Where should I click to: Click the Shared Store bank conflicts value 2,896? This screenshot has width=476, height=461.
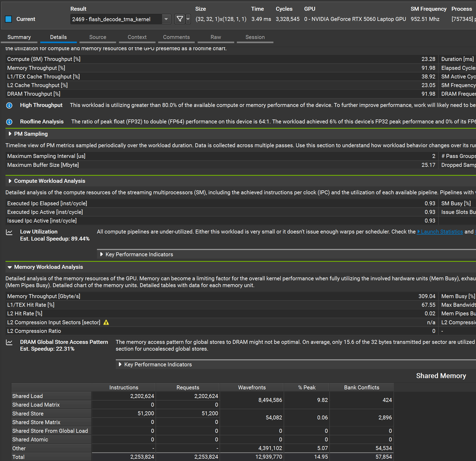[x=385, y=418]
